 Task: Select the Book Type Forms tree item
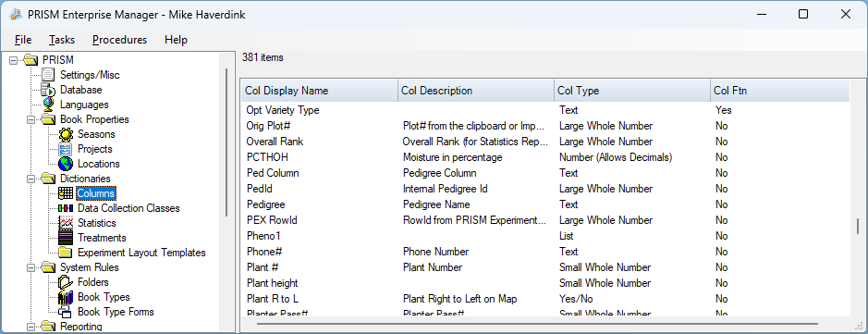coord(116,312)
